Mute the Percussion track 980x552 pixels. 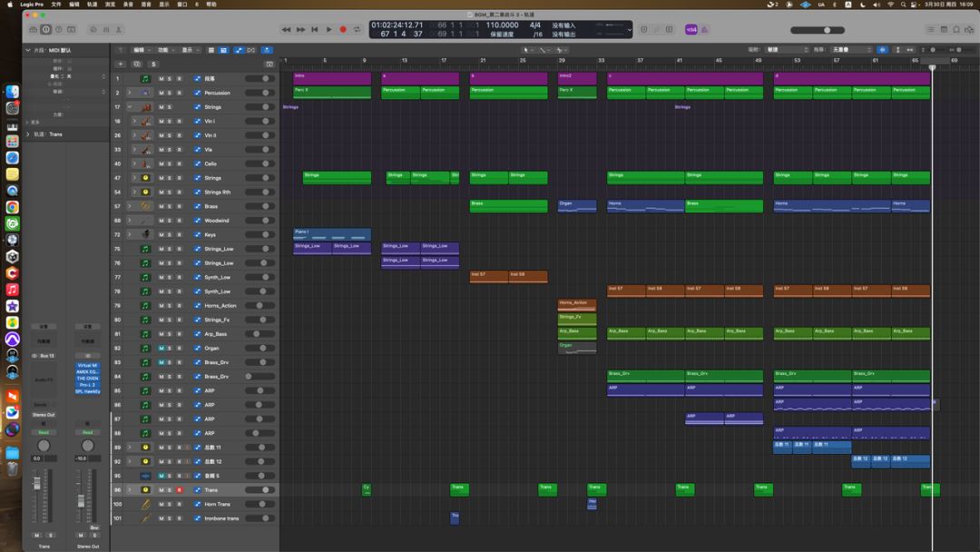162,93
